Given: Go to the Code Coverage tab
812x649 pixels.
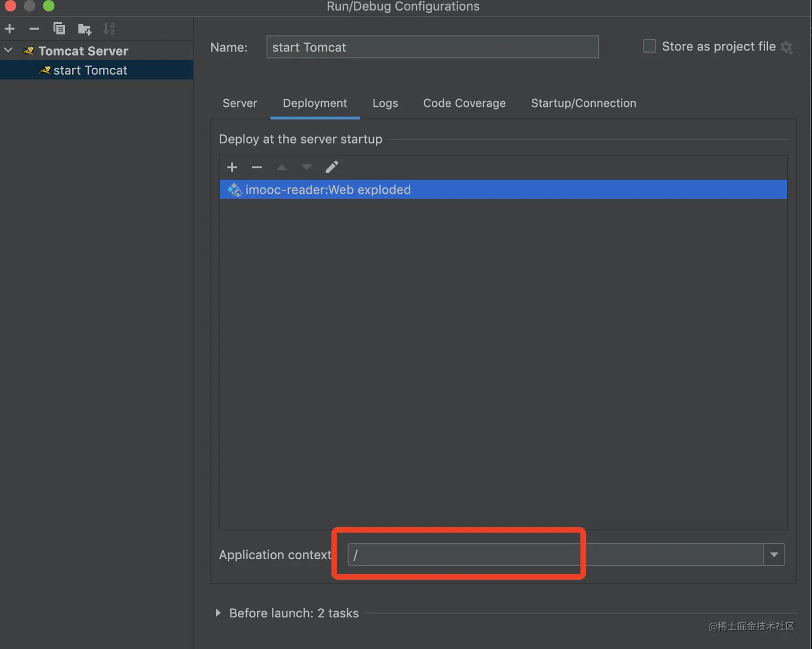Looking at the screenshot, I should click(464, 103).
